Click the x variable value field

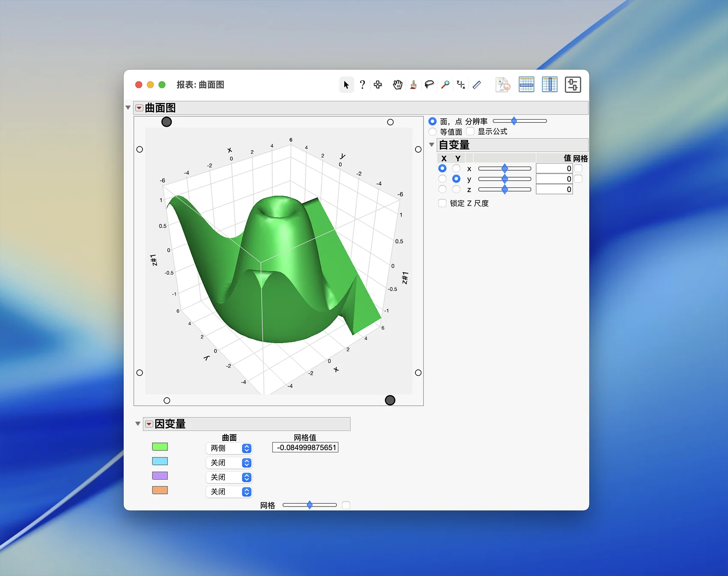(x=554, y=169)
